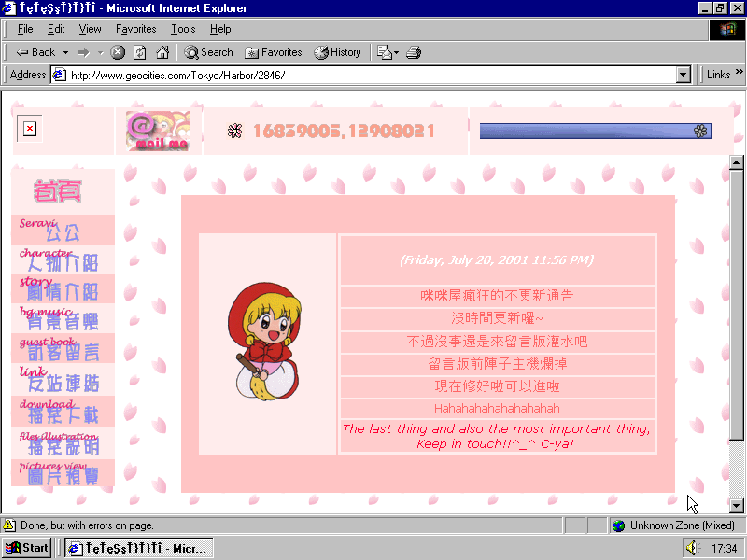Open the Search pane
This screenshot has height=560, width=747.
(208, 52)
